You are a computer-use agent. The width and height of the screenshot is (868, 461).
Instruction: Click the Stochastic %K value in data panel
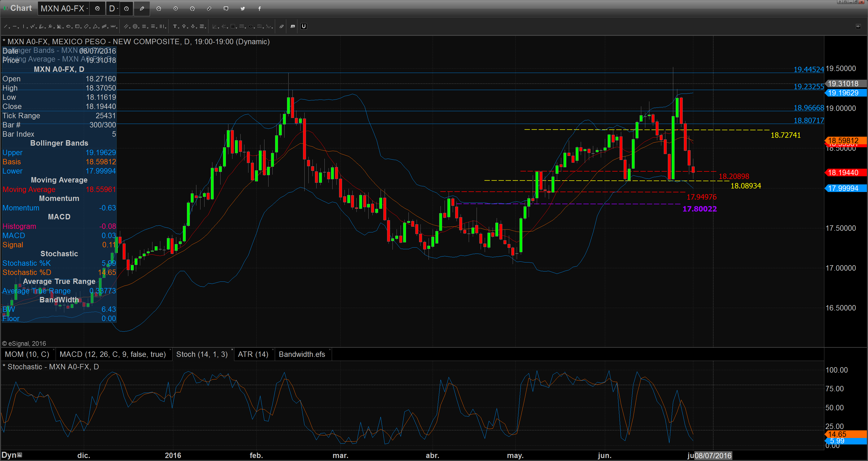point(108,263)
